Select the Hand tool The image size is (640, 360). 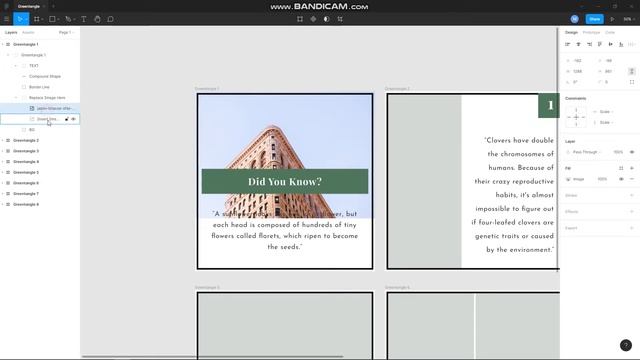click(97, 19)
